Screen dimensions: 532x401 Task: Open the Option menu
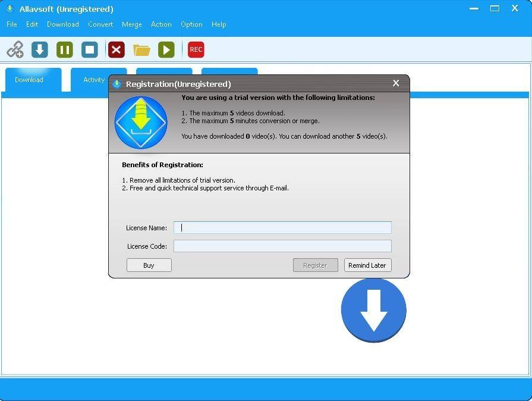(191, 24)
